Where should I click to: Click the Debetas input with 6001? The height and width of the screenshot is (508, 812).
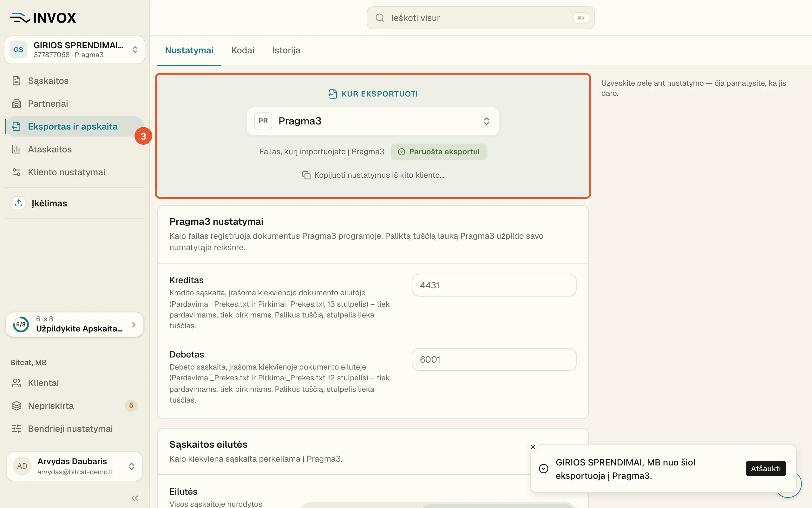click(494, 359)
